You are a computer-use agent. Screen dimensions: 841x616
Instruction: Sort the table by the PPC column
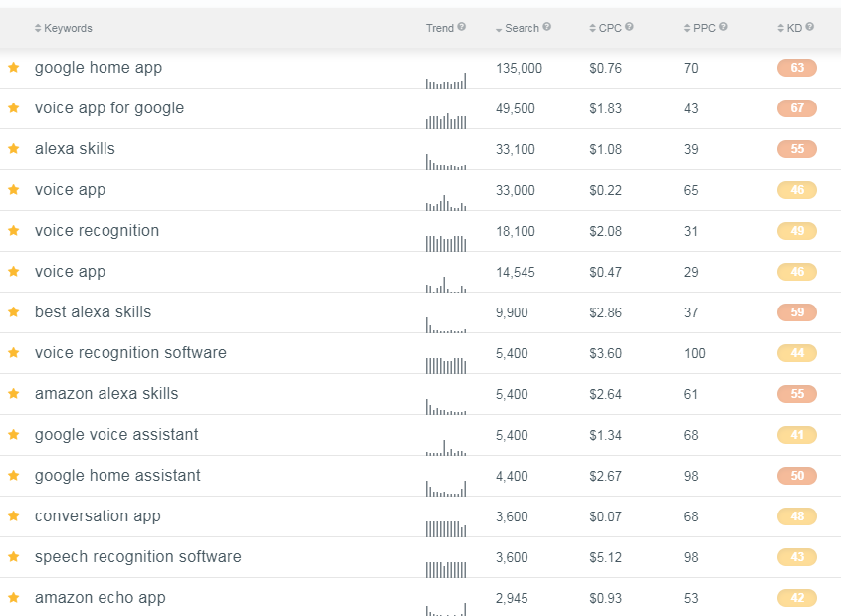coord(700,28)
